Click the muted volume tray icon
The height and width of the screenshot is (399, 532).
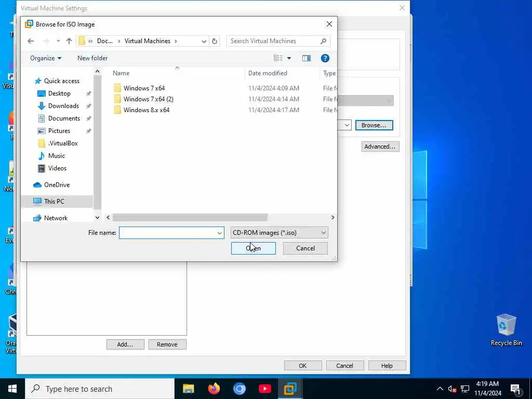pyautogui.click(x=452, y=389)
